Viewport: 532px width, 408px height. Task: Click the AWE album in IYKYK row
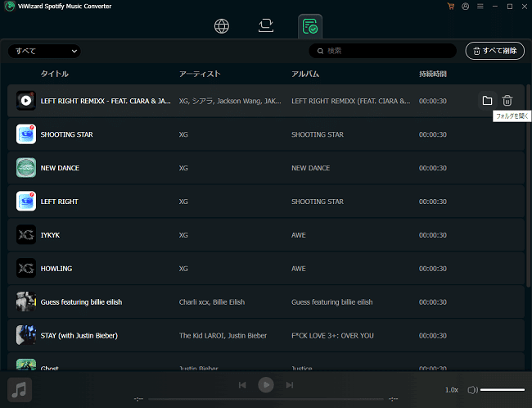(299, 235)
